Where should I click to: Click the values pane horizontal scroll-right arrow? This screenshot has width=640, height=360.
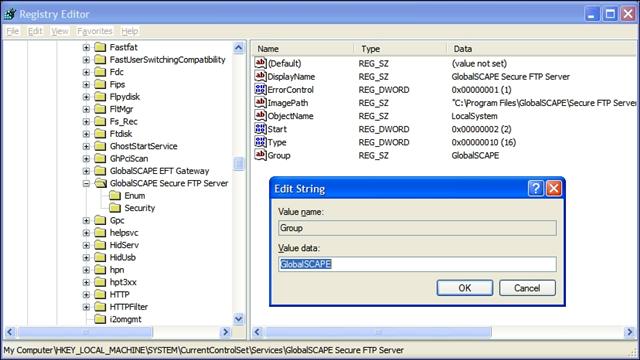click(629, 332)
